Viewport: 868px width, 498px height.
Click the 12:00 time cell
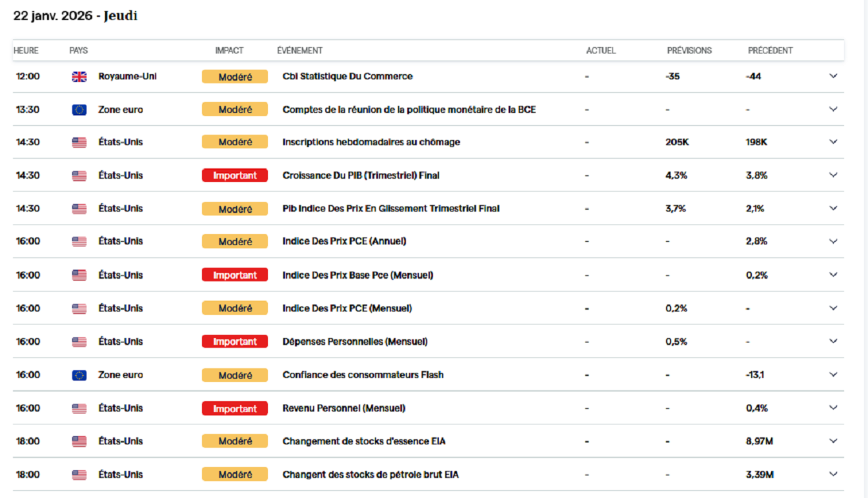coord(28,76)
